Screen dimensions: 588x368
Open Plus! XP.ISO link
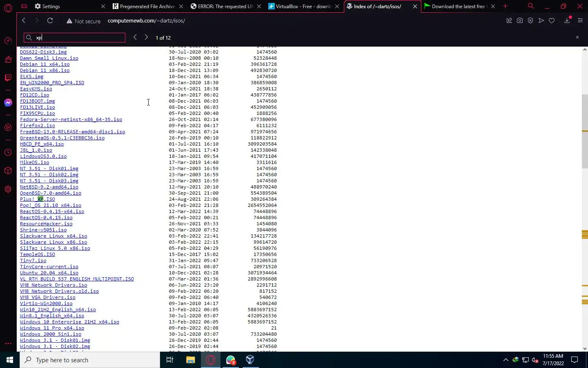pyautogui.click(x=37, y=199)
